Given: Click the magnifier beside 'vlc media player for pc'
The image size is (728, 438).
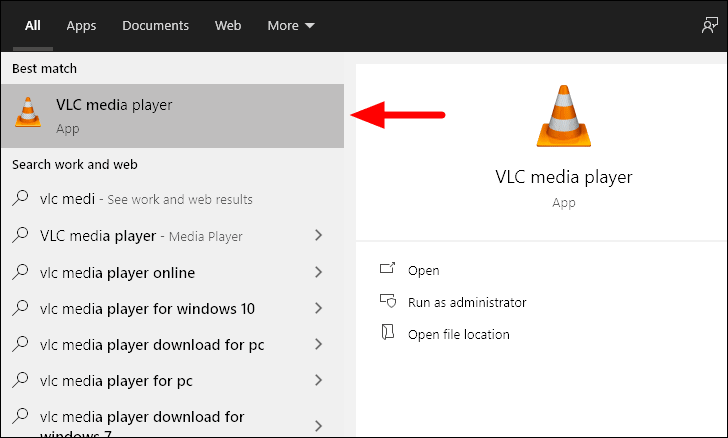Looking at the screenshot, I should [x=20, y=380].
